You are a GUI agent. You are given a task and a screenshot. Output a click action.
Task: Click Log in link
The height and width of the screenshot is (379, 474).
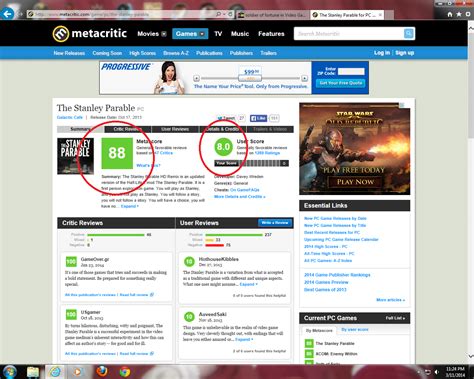click(382, 53)
